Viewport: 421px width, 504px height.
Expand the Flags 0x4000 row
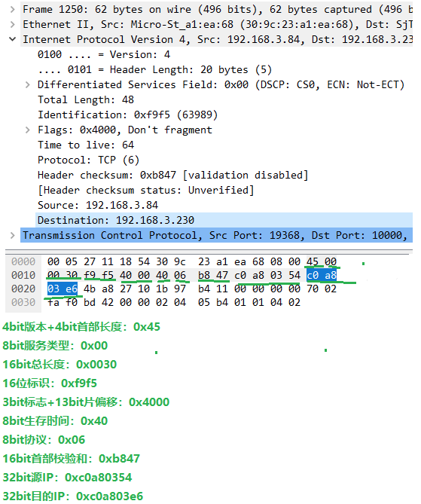tap(28, 130)
